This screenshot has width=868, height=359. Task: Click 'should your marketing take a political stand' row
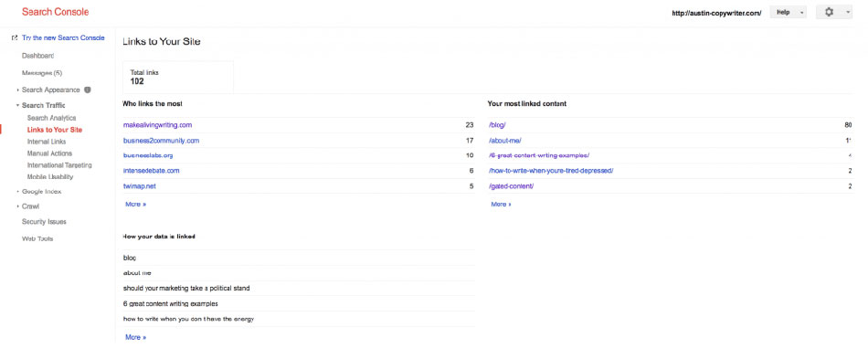(x=299, y=288)
